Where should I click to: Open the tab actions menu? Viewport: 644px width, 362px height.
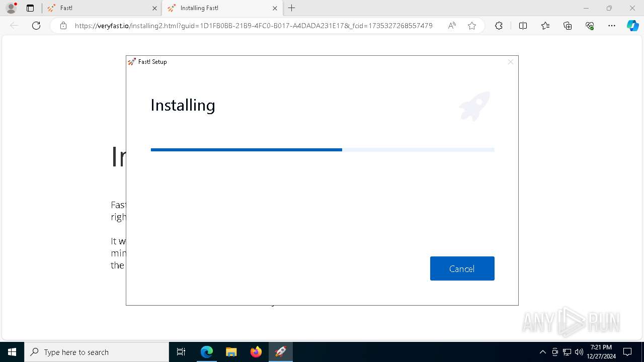pos(30,8)
